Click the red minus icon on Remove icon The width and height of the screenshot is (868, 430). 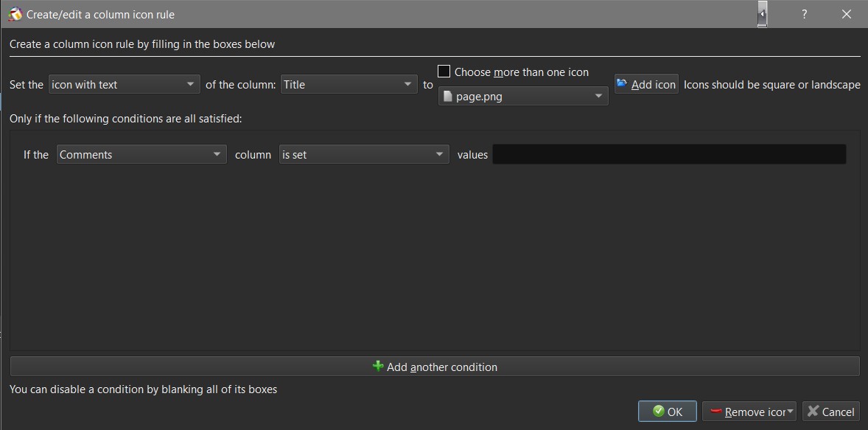715,412
